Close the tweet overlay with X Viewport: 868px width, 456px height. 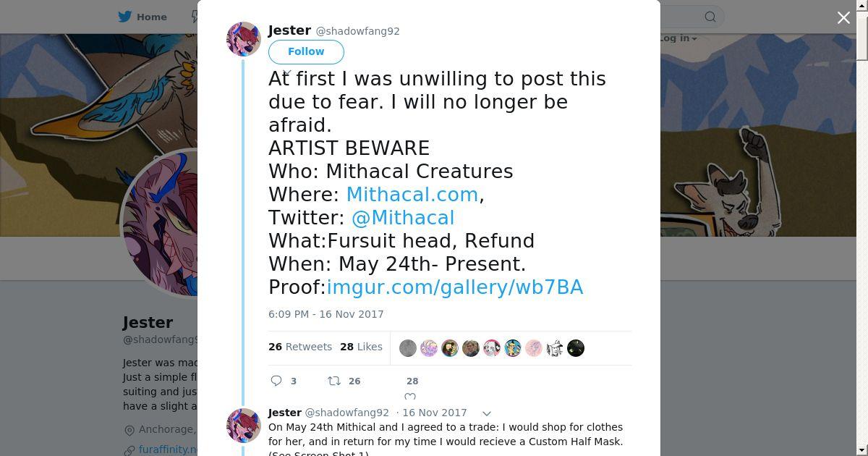843,17
